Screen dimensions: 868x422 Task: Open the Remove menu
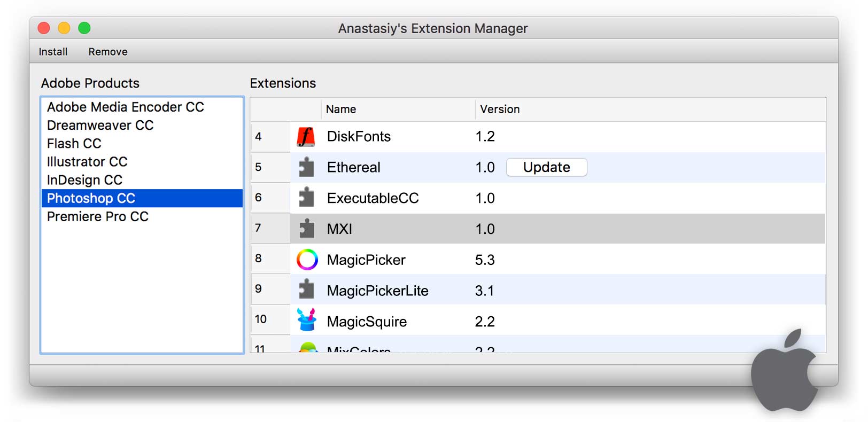click(108, 52)
